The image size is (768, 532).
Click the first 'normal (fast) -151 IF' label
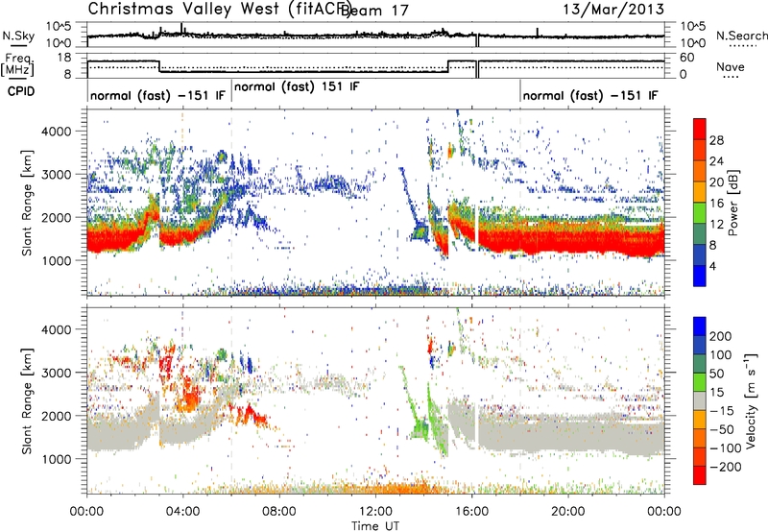pos(157,95)
